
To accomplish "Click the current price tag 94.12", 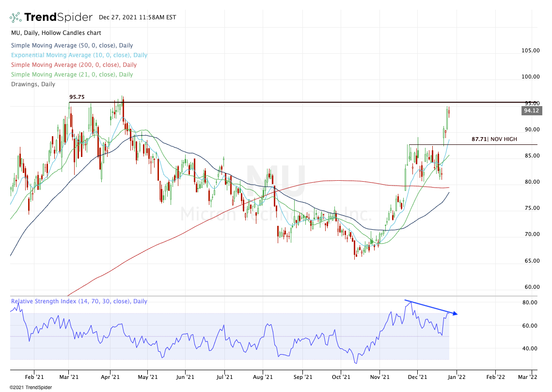I will click(x=531, y=111).
